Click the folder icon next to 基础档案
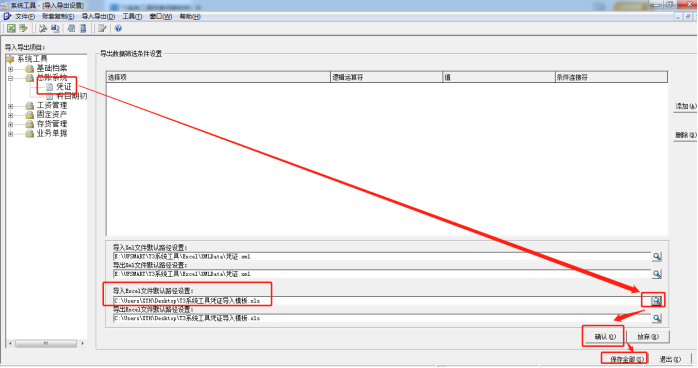Screen dimensions: 698x368 [29, 69]
